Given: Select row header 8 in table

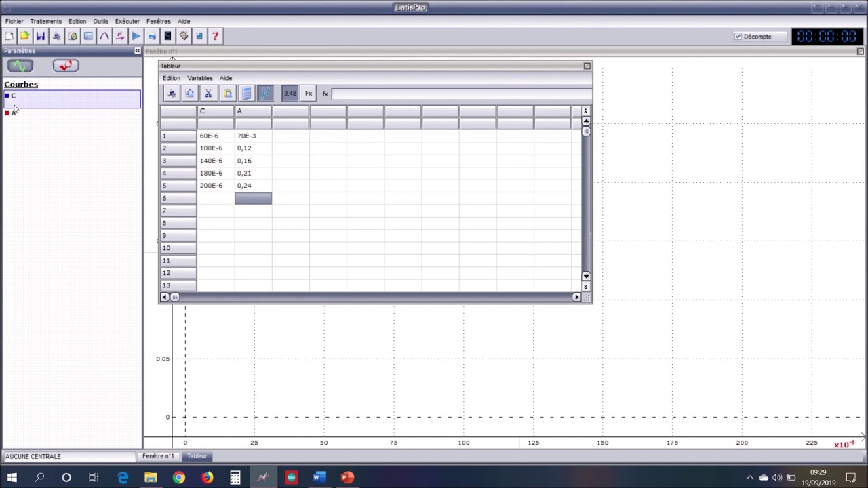Looking at the screenshot, I should tap(178, 223).
